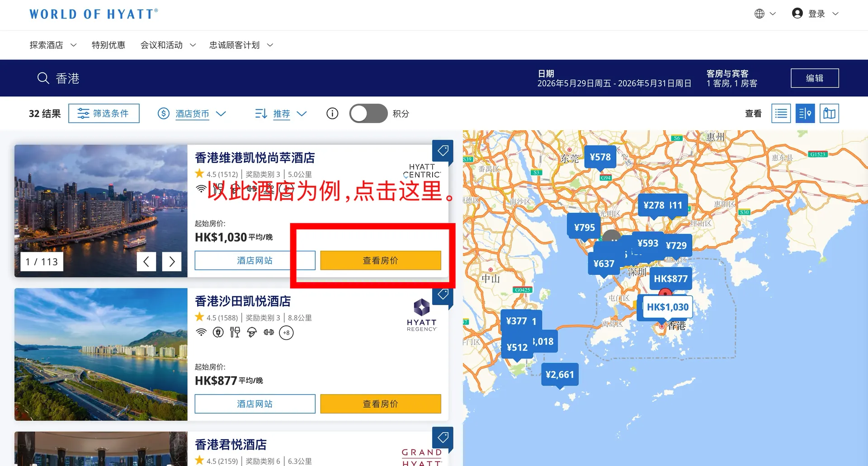
Task: Click the user account avatar icon
Action: click(797, 13)
